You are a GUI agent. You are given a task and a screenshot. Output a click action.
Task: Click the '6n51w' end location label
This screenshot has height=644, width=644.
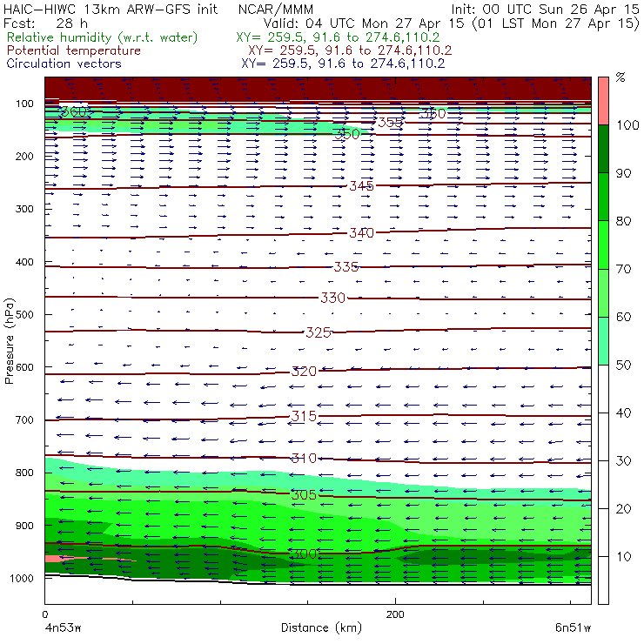click(x=573, y=628)
